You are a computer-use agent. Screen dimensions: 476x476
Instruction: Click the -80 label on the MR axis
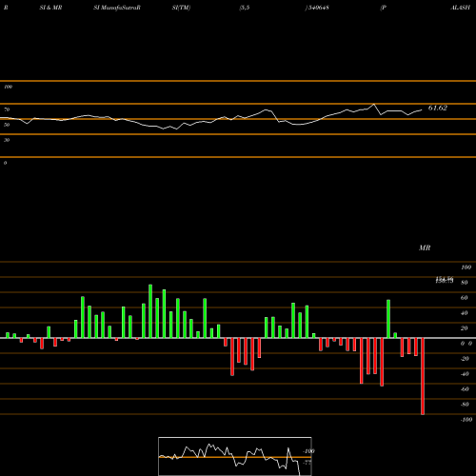(x=465, y=405)
